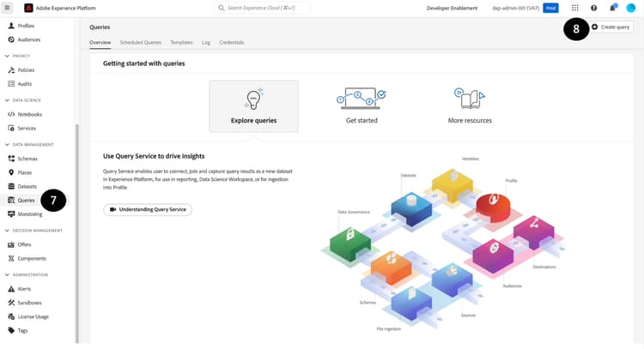Collapse the Decision Management section
Image resolution: width=644 pixels, height=349 pixels.
pyautogui.click(x=7, y=231)
